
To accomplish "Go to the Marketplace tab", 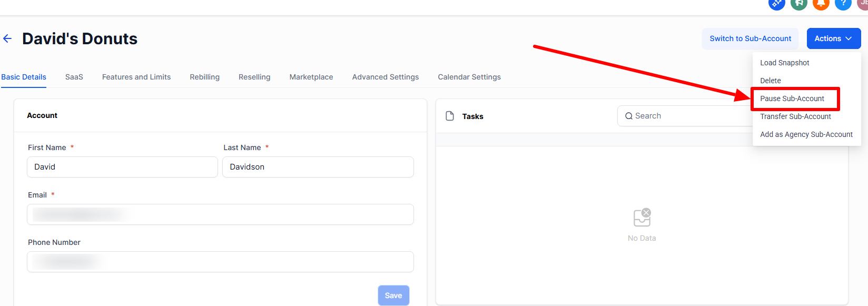I will point(311,77).
